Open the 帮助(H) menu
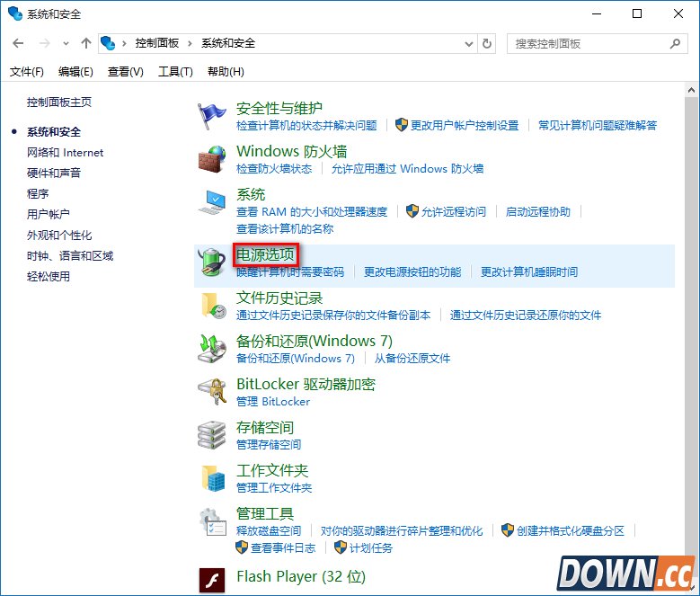Screen dimensions: 700x596 coord(226,71)
